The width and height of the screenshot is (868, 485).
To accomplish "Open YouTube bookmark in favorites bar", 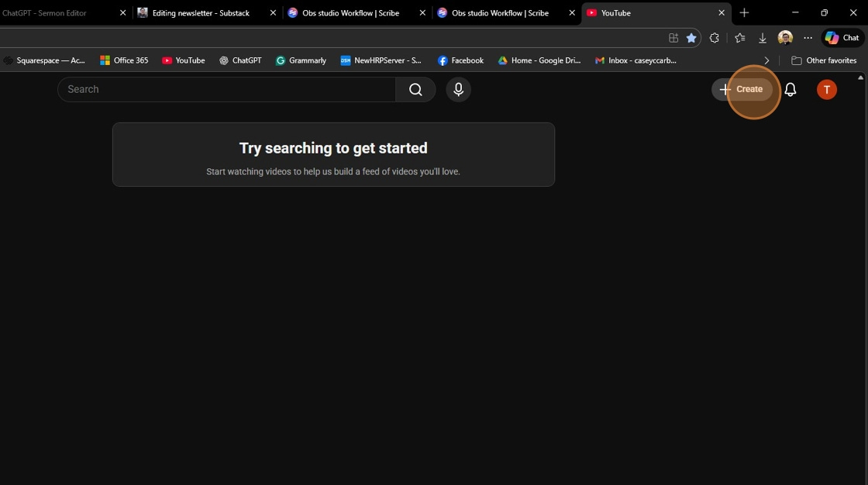I will coord(183,60).
